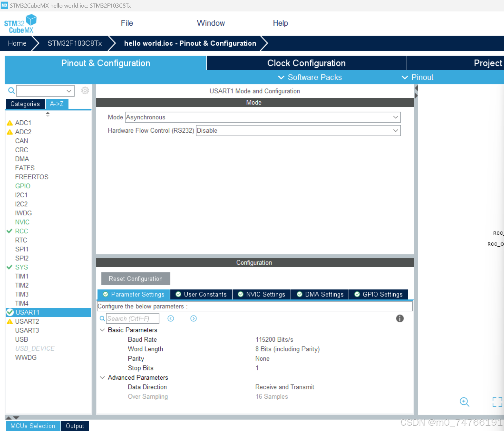Click the next search result arrow icon
The image size is (504, 431).
click(193, 318)
